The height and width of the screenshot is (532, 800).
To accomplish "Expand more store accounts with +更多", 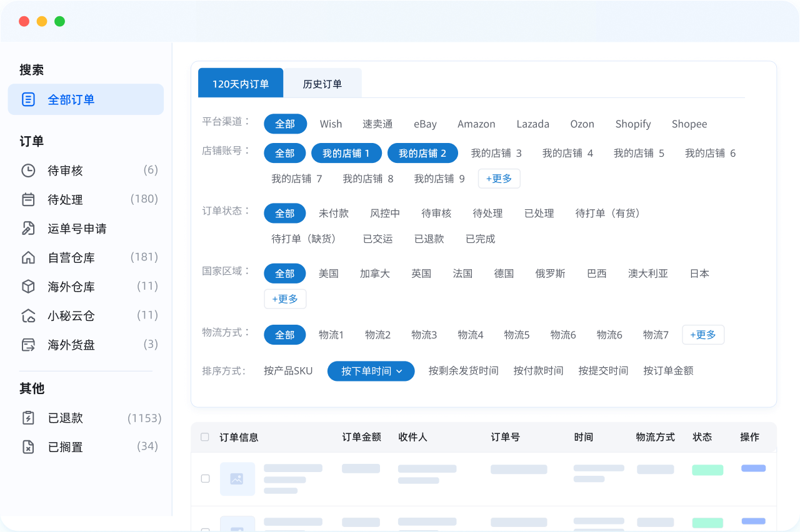I will (499, 179).
